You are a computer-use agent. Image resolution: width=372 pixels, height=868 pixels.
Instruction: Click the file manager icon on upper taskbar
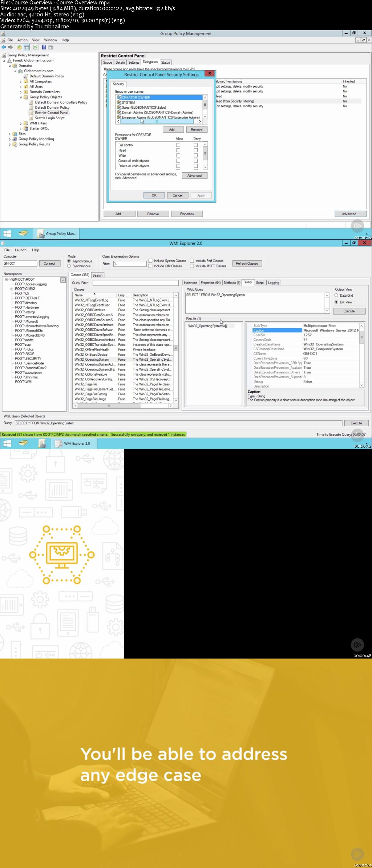23,234
